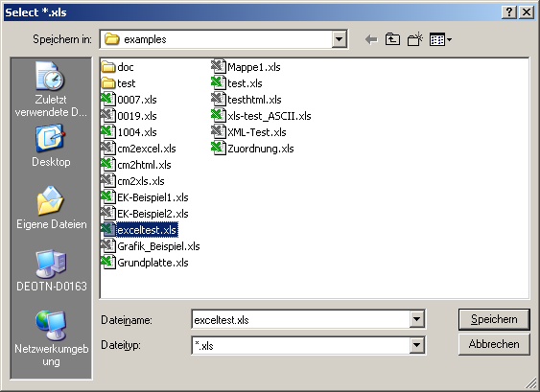The height and width of the screenshot is (392, 540).
Task: Select the DEOTN-D0163 computer icon
Action: point(51,270)
